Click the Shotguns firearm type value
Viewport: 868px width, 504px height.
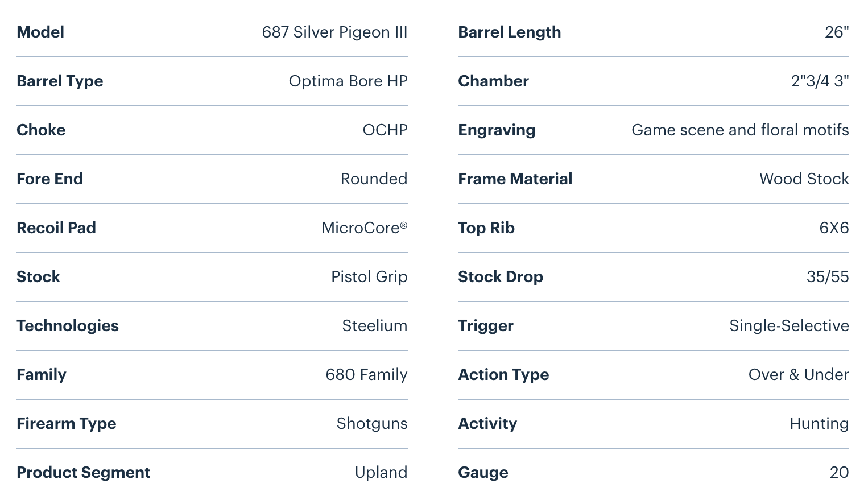[x=372, y=424]
